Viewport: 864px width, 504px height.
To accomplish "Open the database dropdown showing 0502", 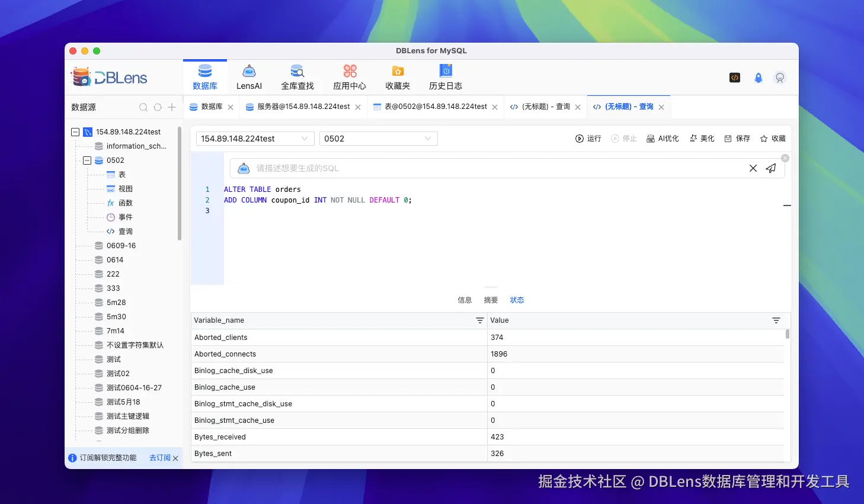I will tap(379, 139).
